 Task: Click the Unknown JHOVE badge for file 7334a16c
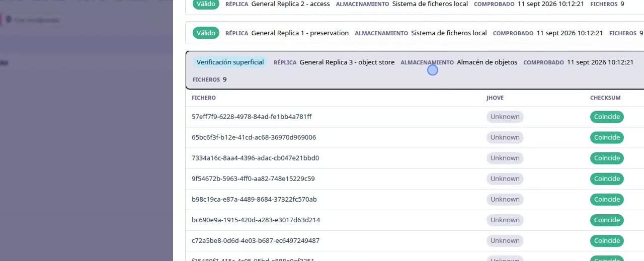coord(505,158)
